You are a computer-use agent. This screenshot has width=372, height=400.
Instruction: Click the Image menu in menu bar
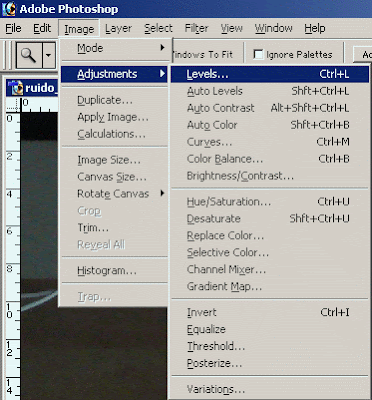click(79, 29)
